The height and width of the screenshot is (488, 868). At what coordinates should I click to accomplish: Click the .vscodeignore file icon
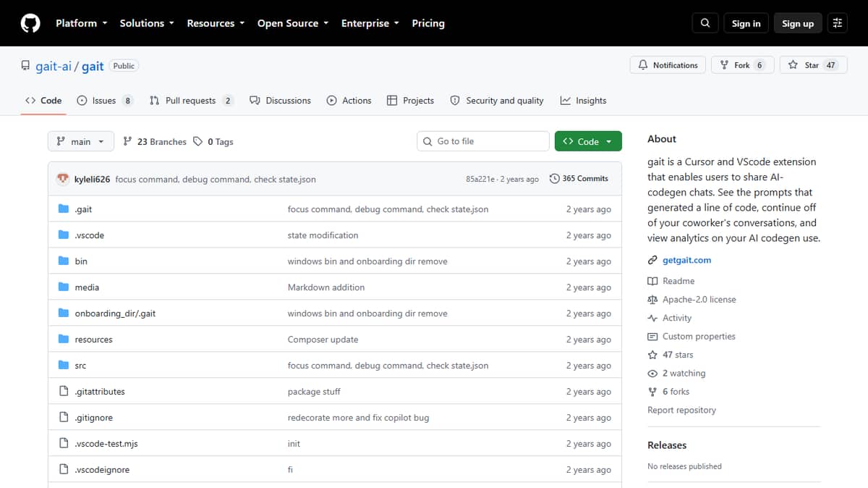point(64,470)
